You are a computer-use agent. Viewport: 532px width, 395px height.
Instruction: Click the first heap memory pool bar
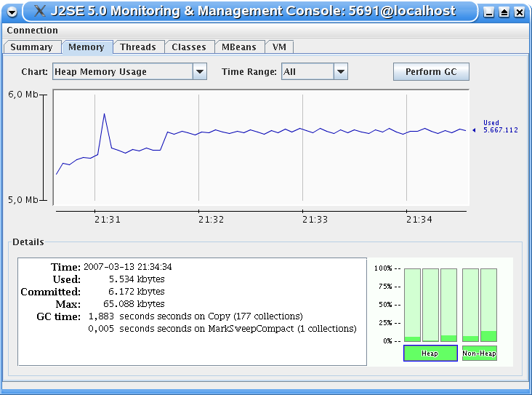click(x=413, y=305)
